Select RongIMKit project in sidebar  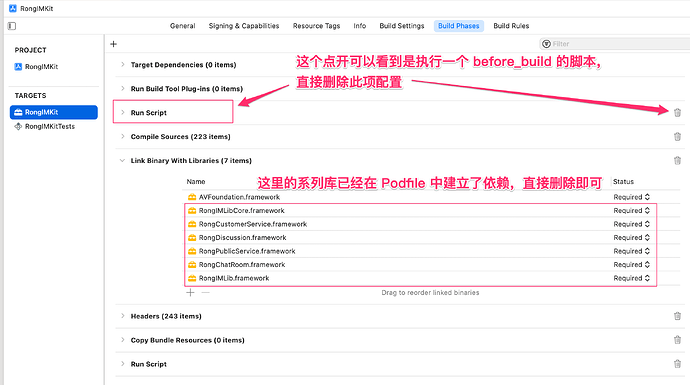pos(41,66)
